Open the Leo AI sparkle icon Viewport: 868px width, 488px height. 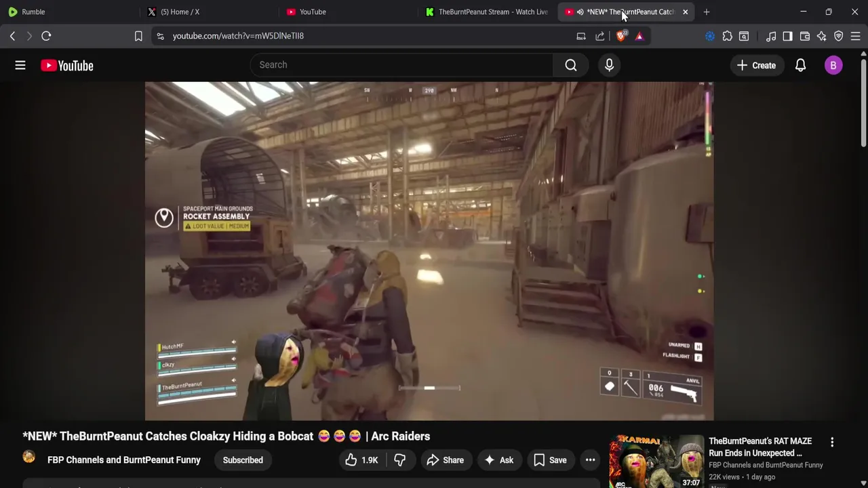(x=822, y=36)
